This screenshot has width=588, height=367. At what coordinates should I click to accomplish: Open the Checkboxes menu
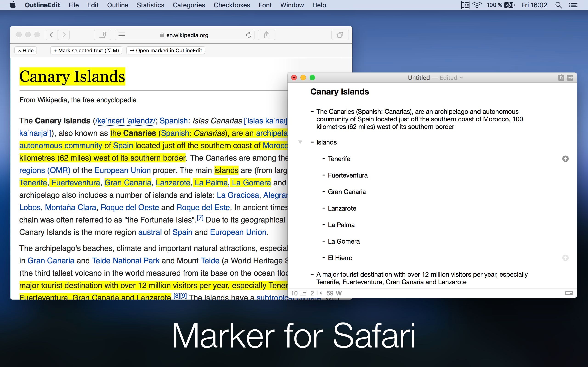point(232,5)
